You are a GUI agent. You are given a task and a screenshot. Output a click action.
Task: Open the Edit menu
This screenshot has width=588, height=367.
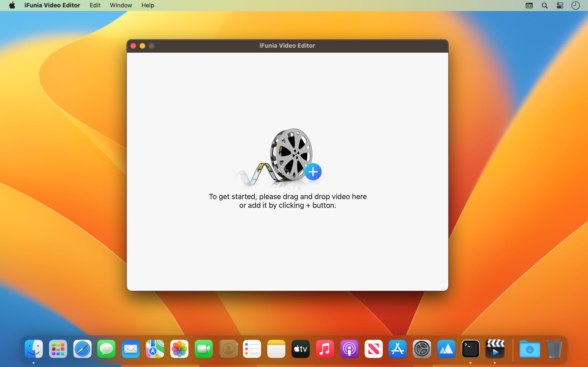pos(95,5)
